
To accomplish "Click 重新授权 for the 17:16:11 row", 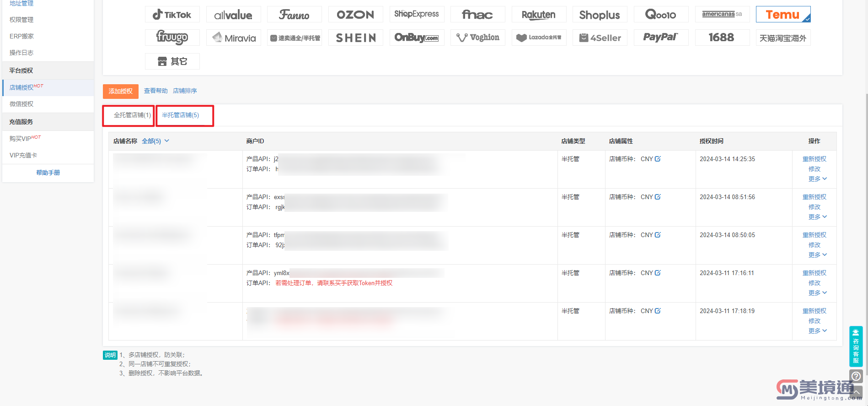I will [x=814, y=273].
